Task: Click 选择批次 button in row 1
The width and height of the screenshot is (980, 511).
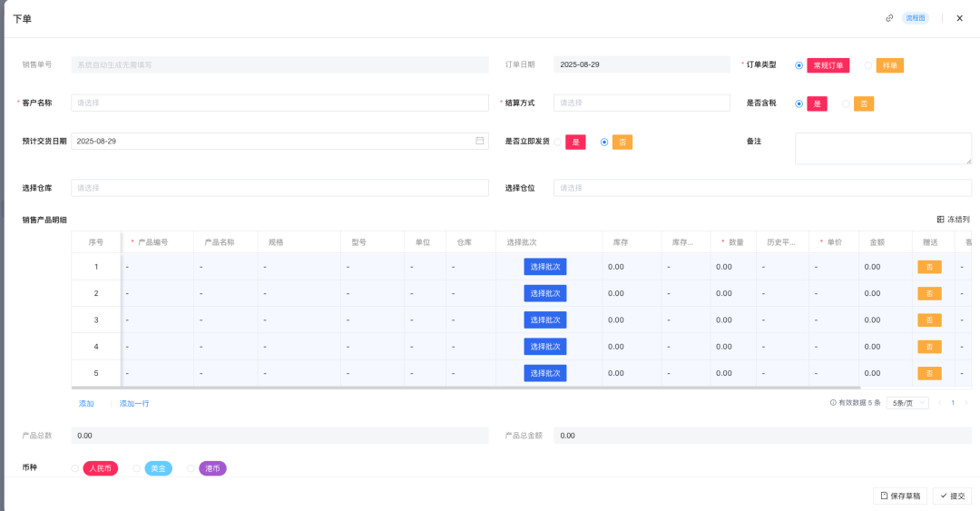Action: pyautogui.click(x=544, y=267)
